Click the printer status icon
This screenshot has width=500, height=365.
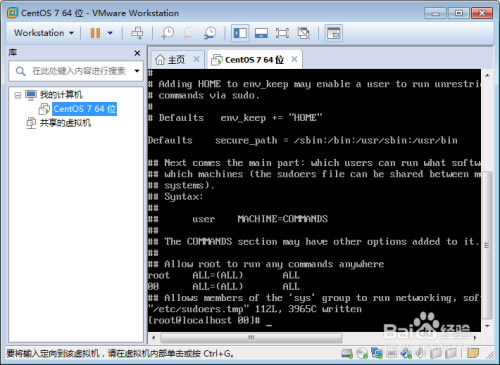tap(392, 353)
